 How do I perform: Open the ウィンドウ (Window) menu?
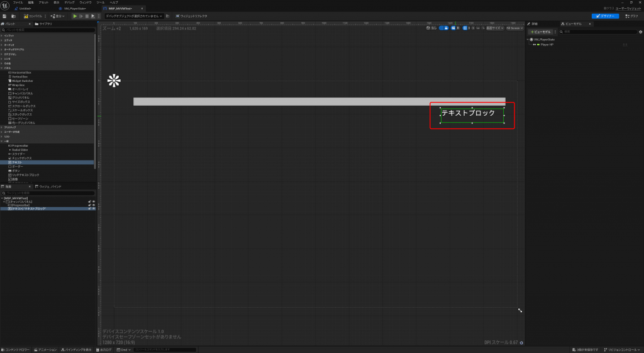pyautogui.click(x=85, y=3)
